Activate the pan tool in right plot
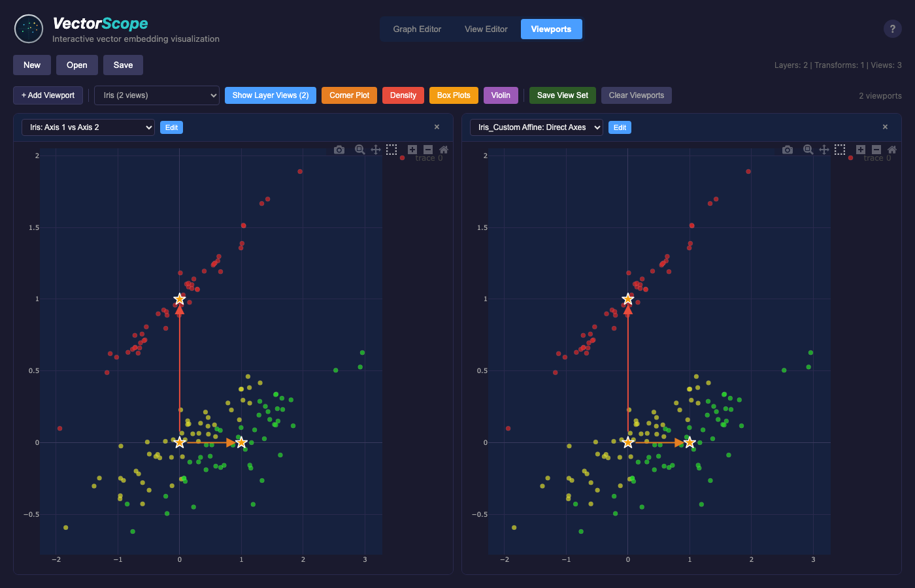This screenshot has height=588, width=915. pos(824,150)
